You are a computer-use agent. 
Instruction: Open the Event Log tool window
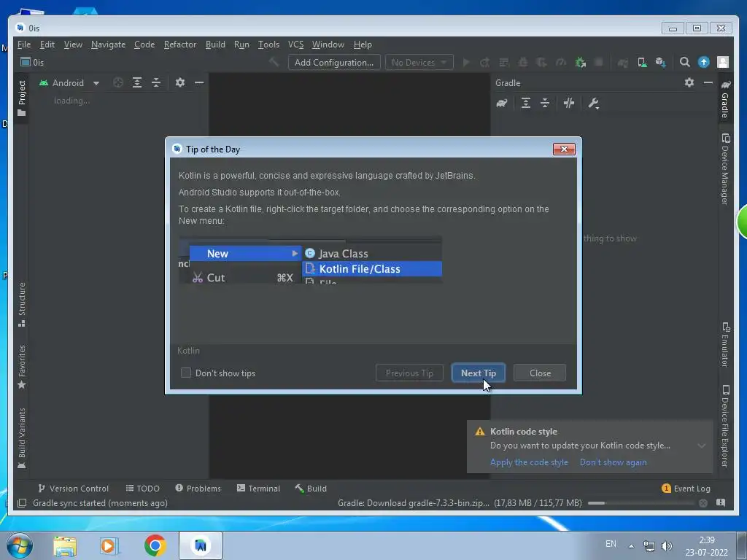coord(686,489)
